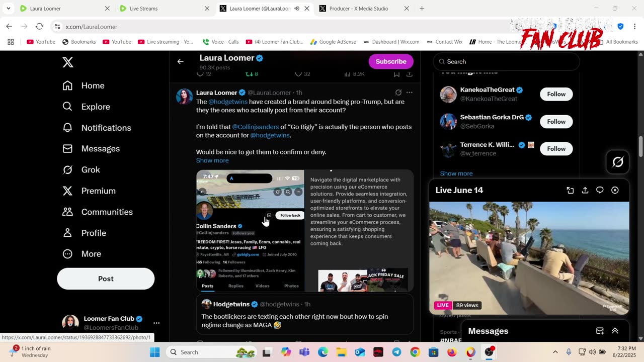Image resolution: width=644 pixels, height=362 pixels.
Task: Click the X Search input field
Action: click(507, 61)
